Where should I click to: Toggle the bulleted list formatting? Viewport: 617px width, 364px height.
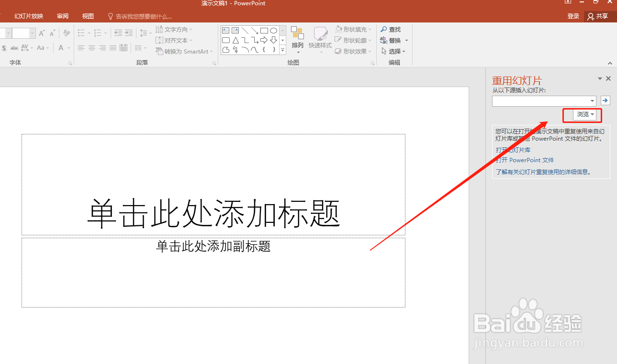pyautogui.click(x=81, y=33)
